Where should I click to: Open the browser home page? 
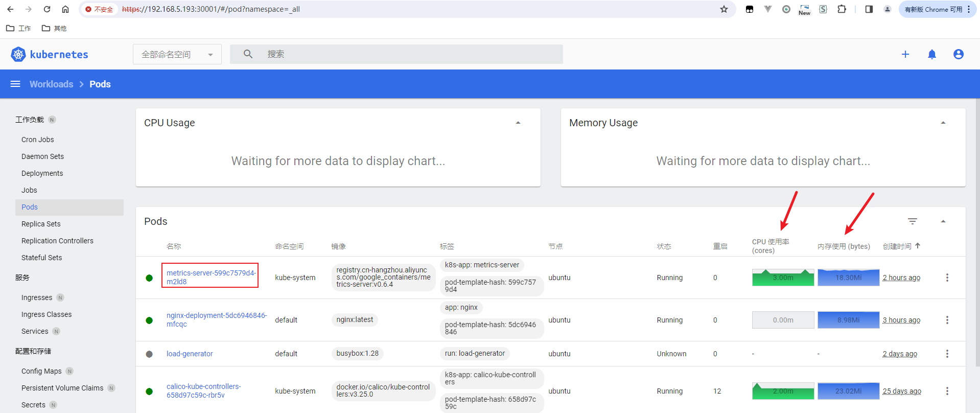click(x=65, y=9)
